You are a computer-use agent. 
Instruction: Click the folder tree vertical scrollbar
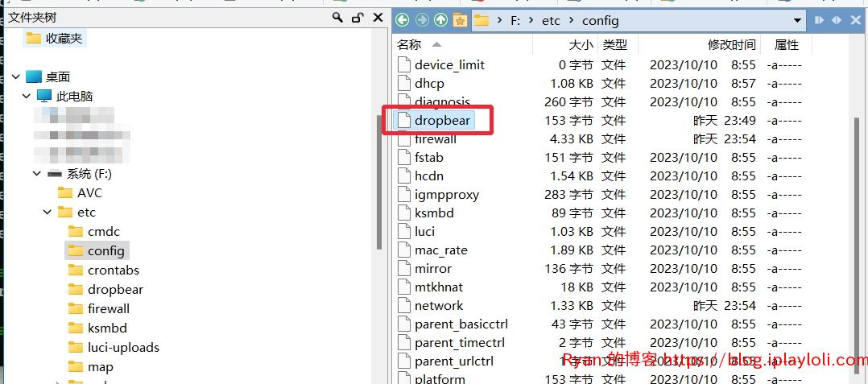(x=379, y=184)
